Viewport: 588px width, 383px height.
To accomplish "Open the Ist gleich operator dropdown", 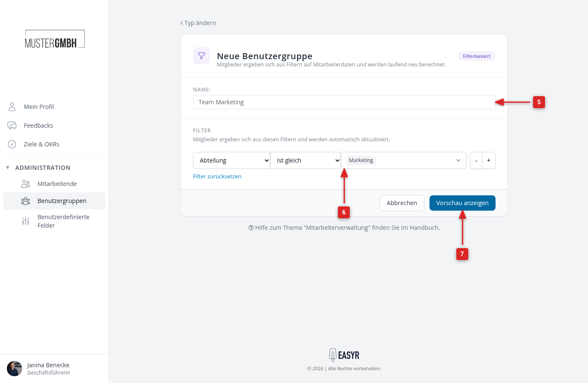I will [306, 160].
